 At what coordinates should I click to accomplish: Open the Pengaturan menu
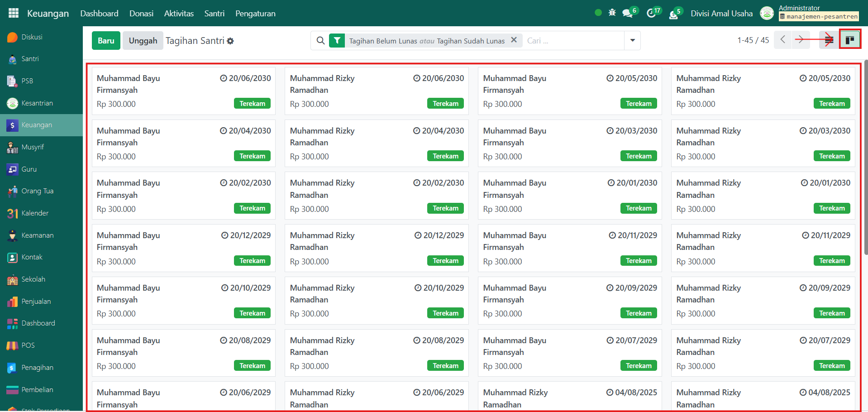(255, 14)
